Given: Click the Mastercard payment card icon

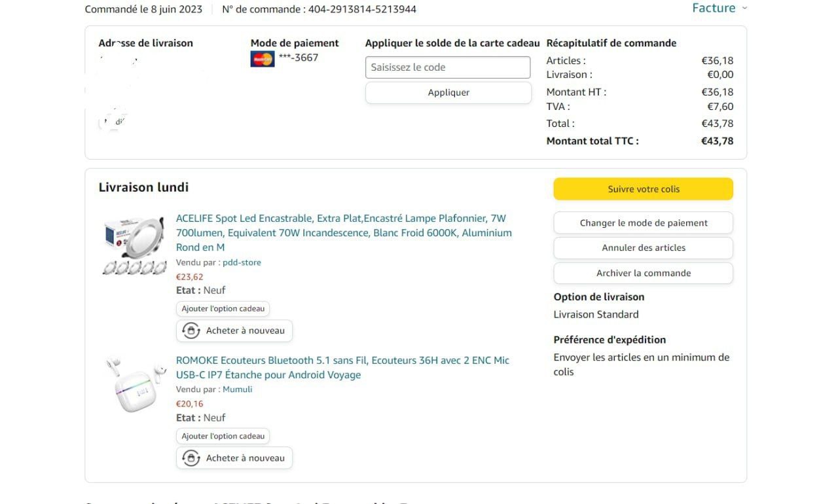Looking at the screenshot, I should click(263, 59).
